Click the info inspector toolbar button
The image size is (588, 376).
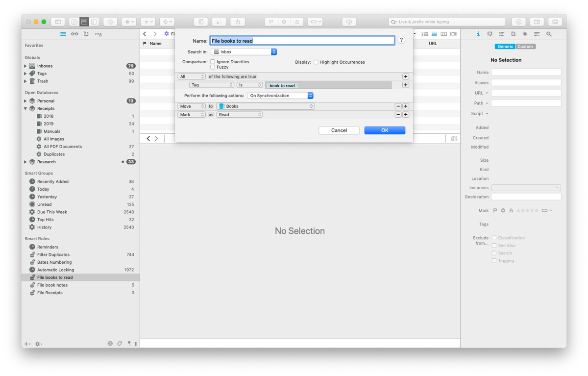tap(518, 22)
